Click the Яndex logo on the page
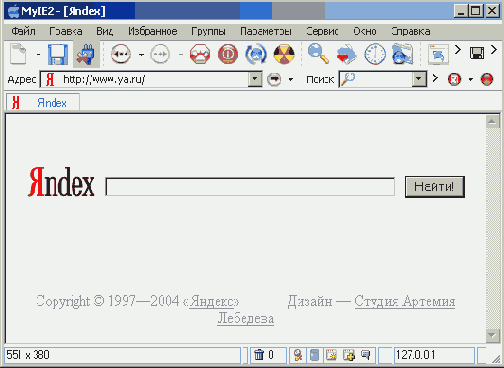The width and height of the screenshot is (504, 368). 61,182
